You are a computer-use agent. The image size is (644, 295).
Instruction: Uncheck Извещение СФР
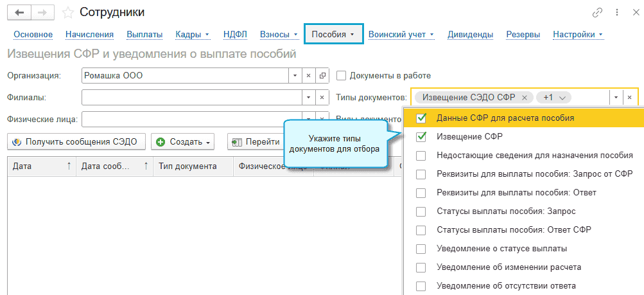click(x=421, y=136)
